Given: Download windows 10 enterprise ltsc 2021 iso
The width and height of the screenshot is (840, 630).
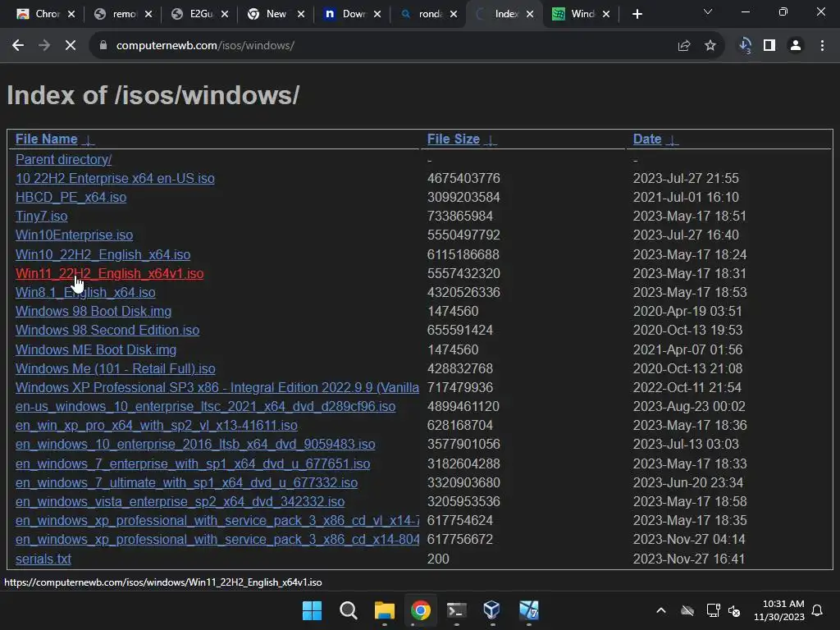Looking at the screenshot, I should (206, 407).
